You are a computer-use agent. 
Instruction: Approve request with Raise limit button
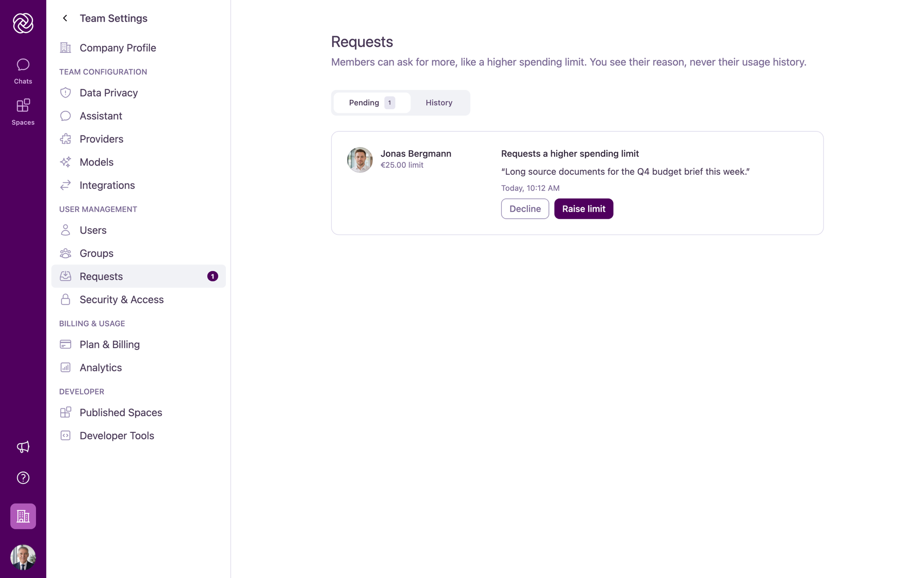click(x=584, y=209)
